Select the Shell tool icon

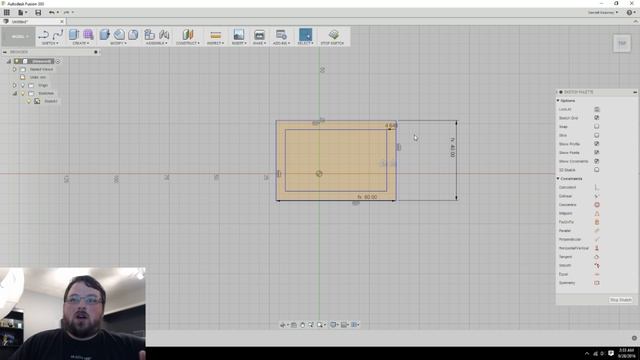[x=133, y=35]
